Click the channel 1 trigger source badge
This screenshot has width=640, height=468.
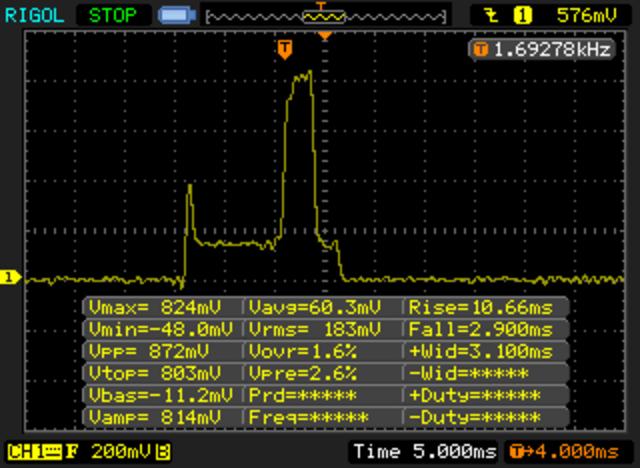point(522,16)
